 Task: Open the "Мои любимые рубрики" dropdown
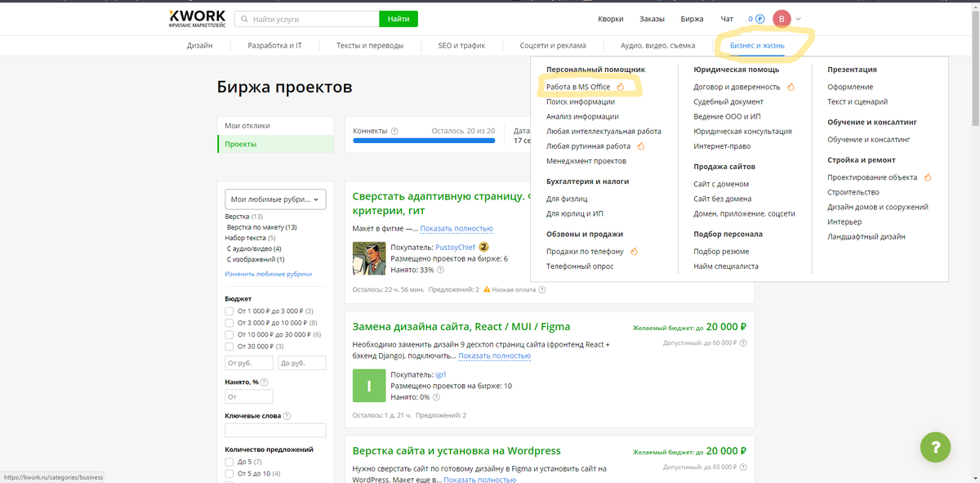[x=274, y=198]
